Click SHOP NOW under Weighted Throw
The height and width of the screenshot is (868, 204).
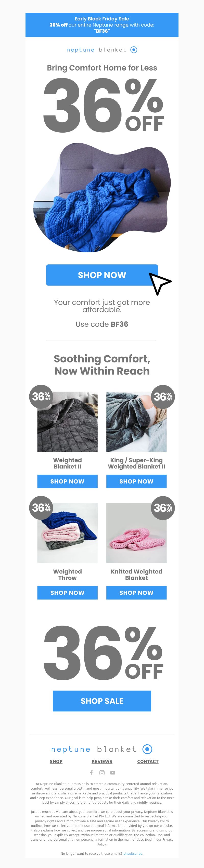pos(67,592)
